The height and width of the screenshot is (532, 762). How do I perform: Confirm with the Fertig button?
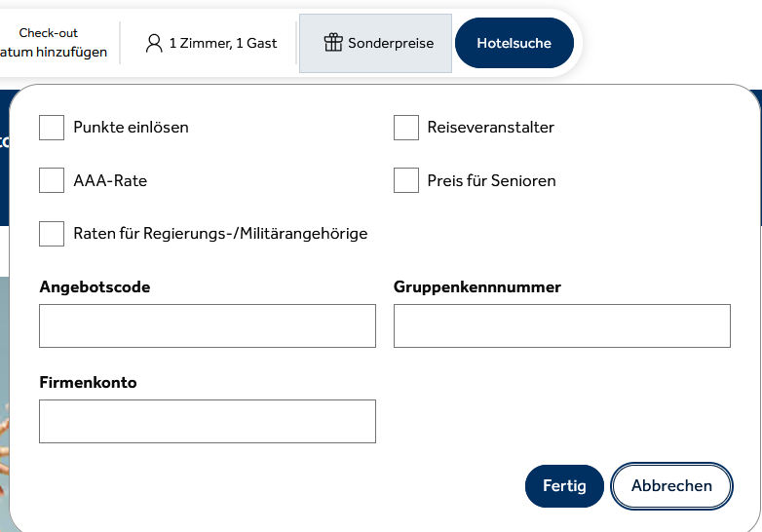coord(564,486)
